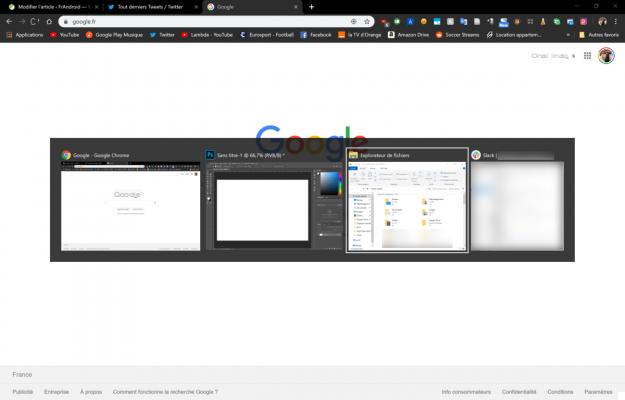Image resolution: width=625 pixels, height=400 pixels.
Task: Open the Images link
Action: tap(560, 56)
